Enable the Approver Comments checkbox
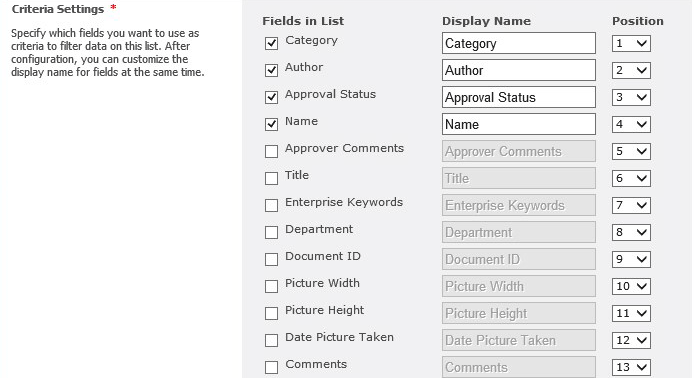This screenshot has height=378, width=694. click(x=271, y=151)
